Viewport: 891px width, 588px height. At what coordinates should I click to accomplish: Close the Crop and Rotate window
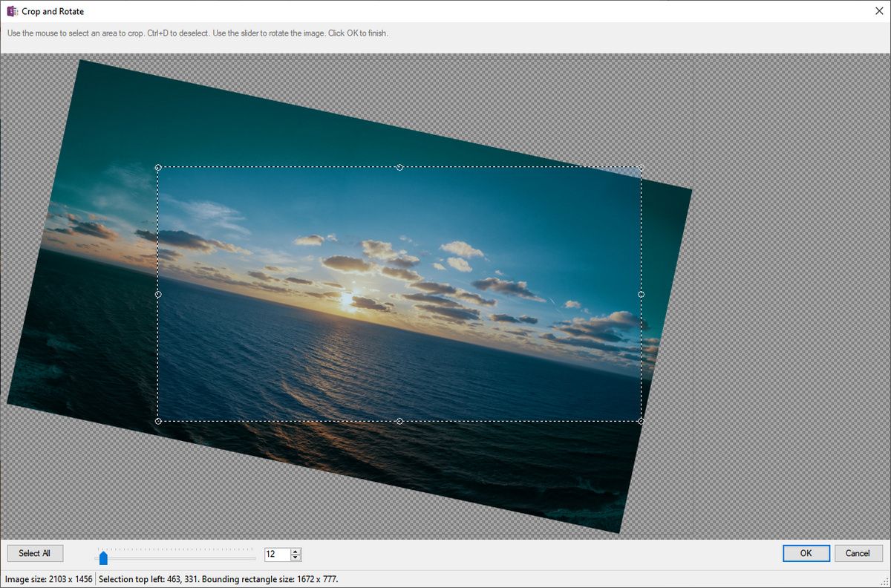pyautogui.click(x=878, y=11)
